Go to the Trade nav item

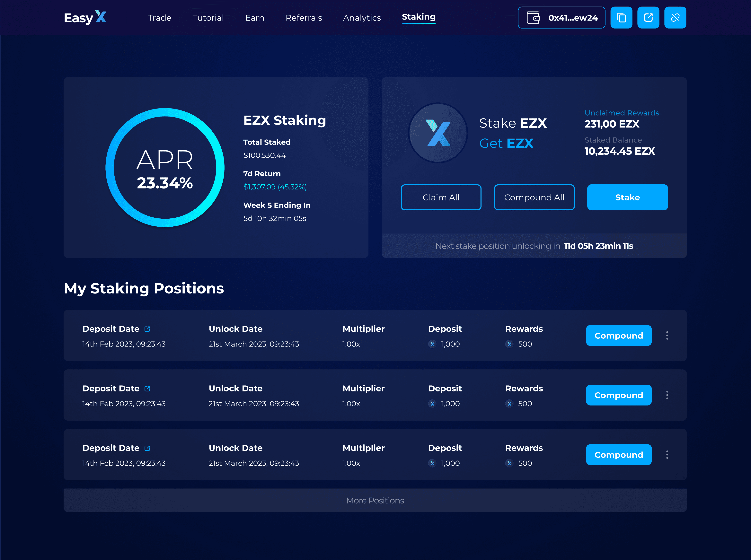point(159,18)
